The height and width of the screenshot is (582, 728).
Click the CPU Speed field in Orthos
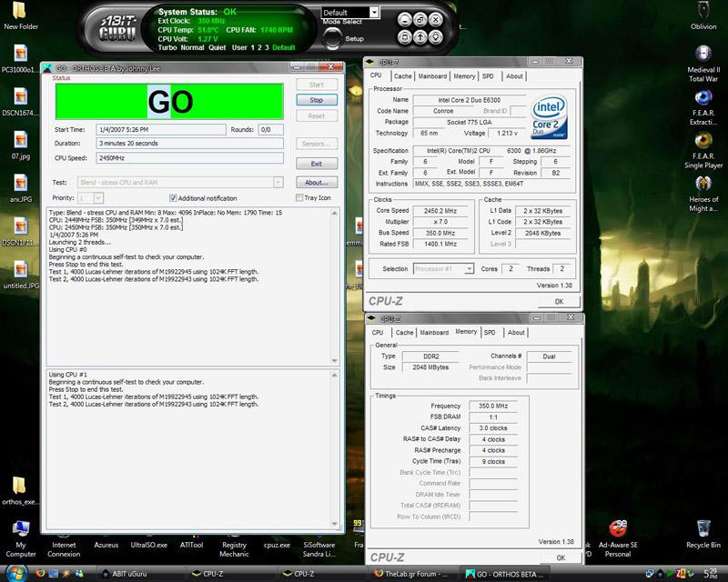190,158
